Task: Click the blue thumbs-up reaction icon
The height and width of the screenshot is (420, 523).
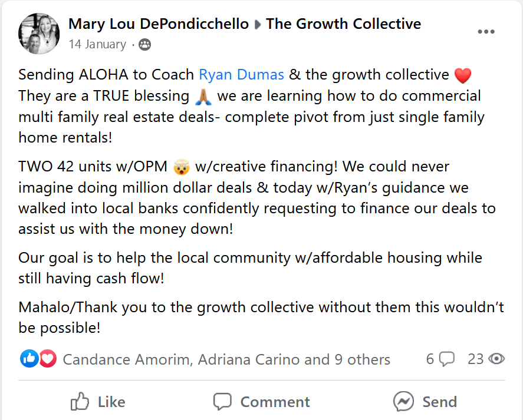Action: click(x=29, y=359)
